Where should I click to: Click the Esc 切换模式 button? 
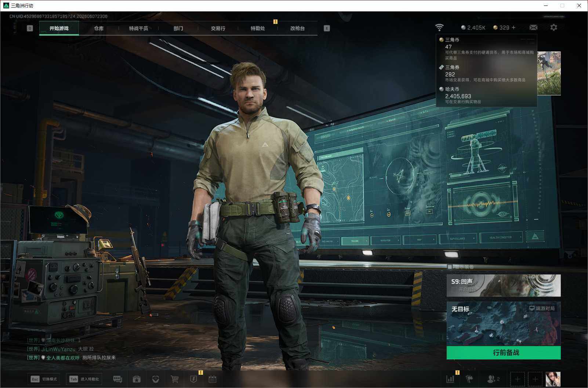(44, 379)
